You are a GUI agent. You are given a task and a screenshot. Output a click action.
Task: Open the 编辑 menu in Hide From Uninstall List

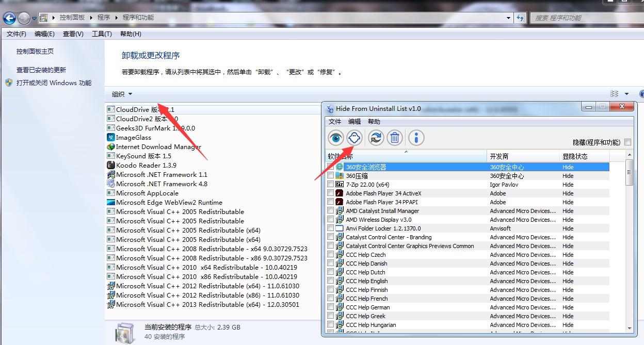coord(355,122)
